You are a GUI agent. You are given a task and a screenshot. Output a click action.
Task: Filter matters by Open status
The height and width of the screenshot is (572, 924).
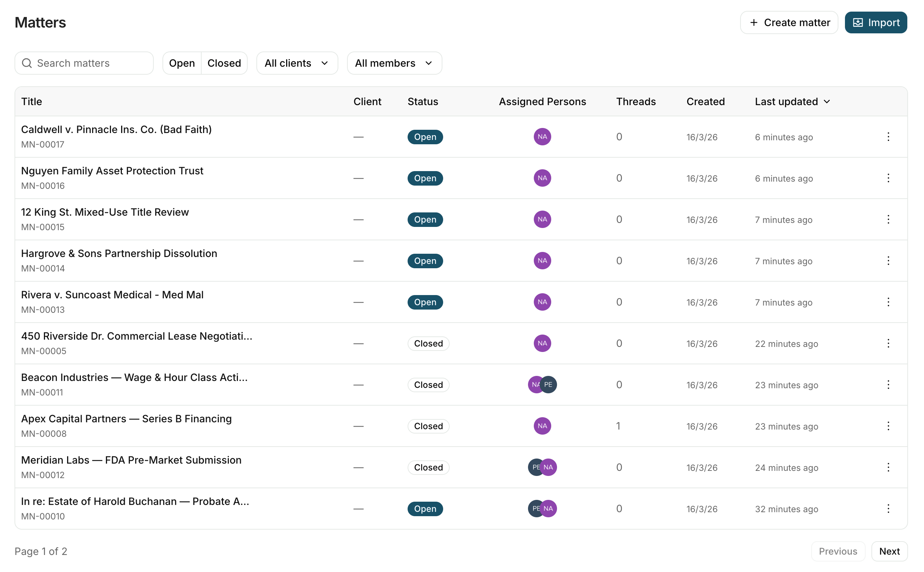click(x=182, y=63)
